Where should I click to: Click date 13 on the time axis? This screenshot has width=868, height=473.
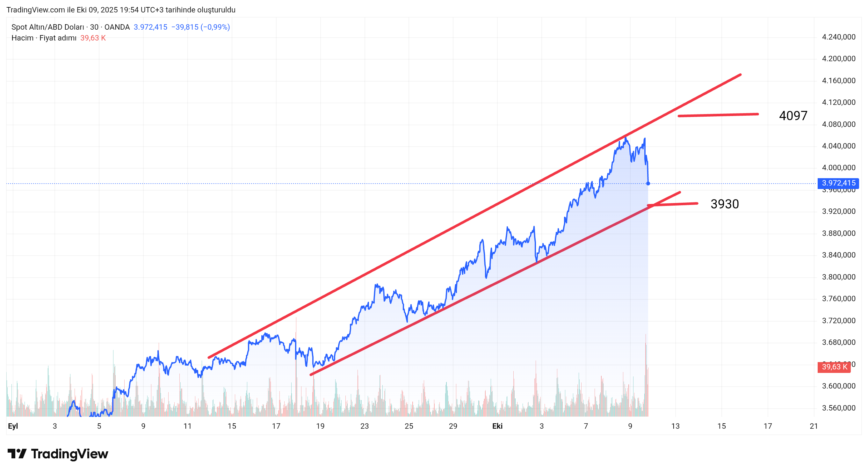coord(675,426)
